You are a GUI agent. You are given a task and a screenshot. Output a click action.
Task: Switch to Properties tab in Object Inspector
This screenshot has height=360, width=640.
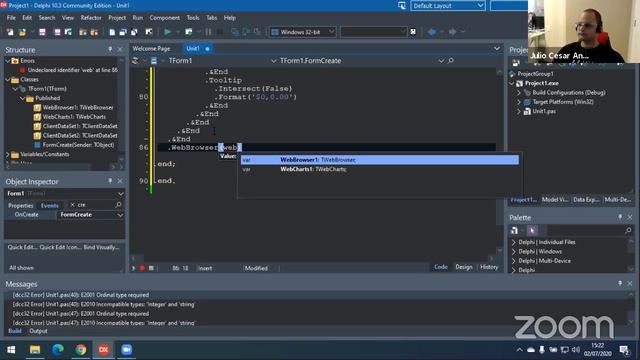[x=20, y=205]
